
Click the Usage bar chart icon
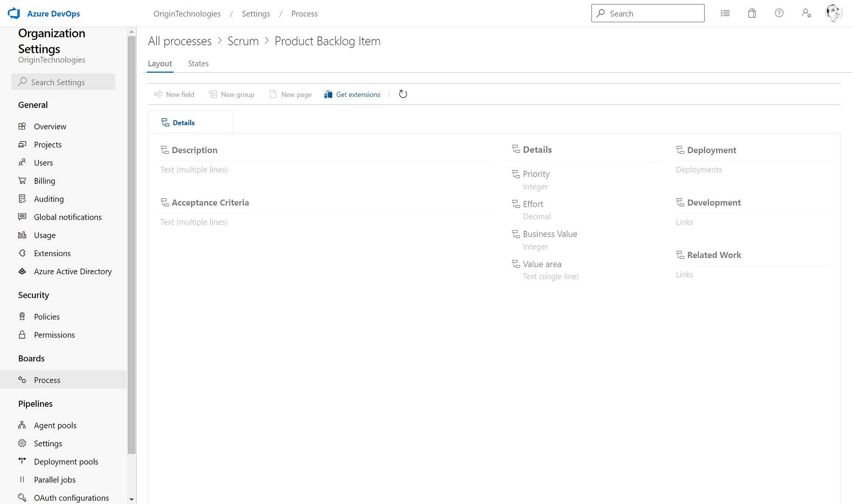[x=22, y=235]
